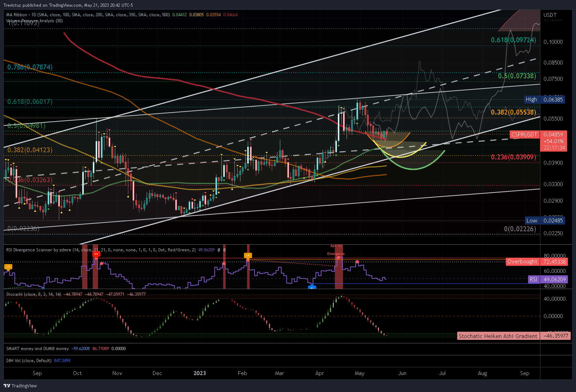
Task: Click the Aug label on time axis
Action: [482, 373]
